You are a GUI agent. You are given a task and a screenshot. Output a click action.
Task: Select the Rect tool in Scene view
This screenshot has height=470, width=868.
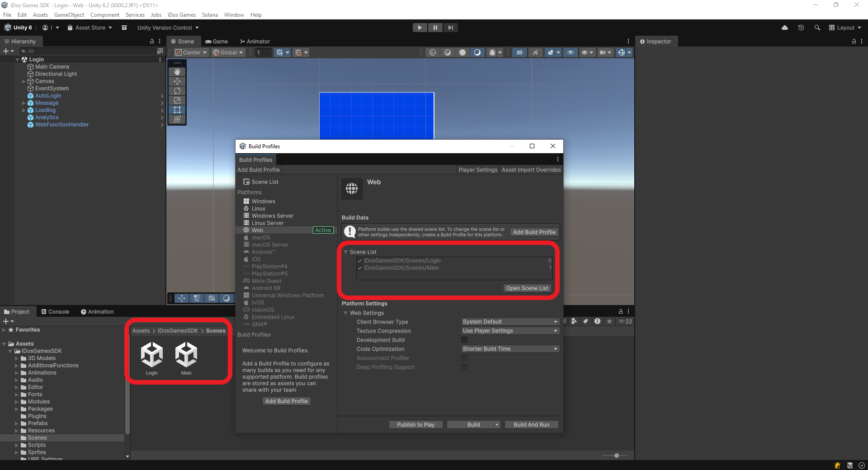point(177,110)
